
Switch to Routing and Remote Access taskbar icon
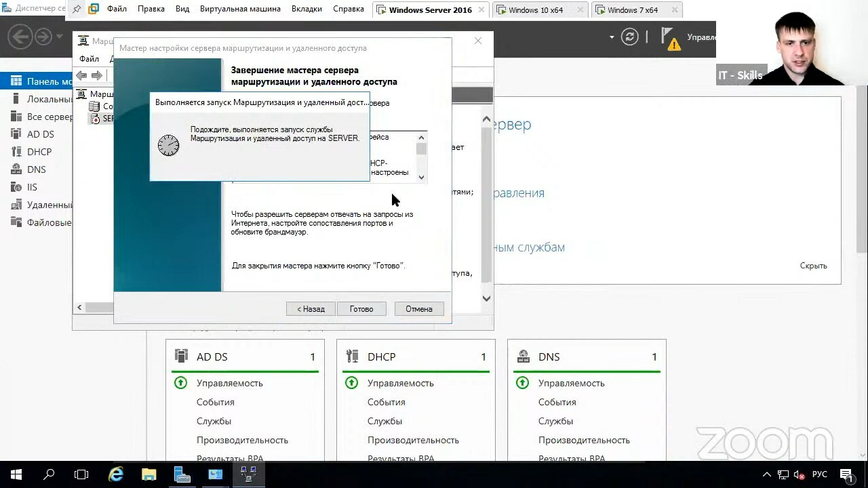click(x=248, y=474)
